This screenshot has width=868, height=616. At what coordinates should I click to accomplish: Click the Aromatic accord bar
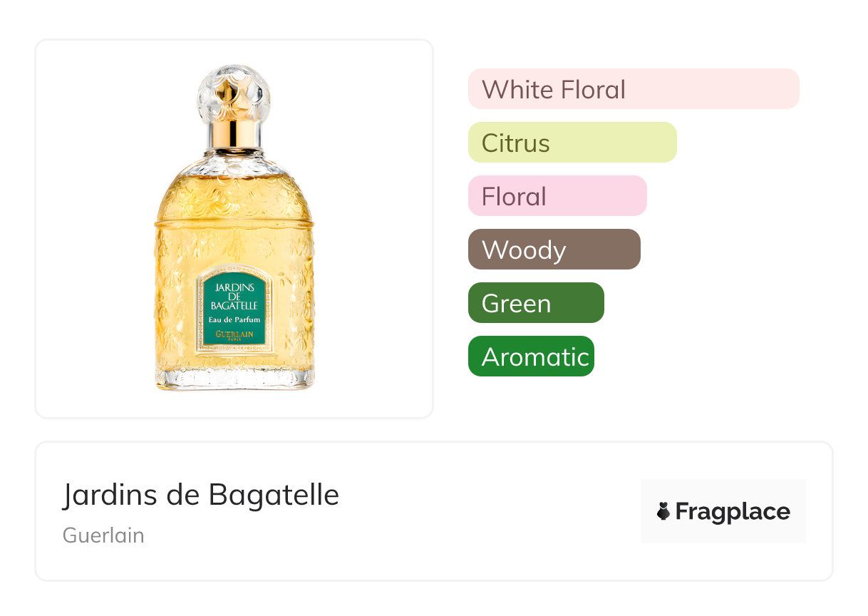[x=530, y=356]
